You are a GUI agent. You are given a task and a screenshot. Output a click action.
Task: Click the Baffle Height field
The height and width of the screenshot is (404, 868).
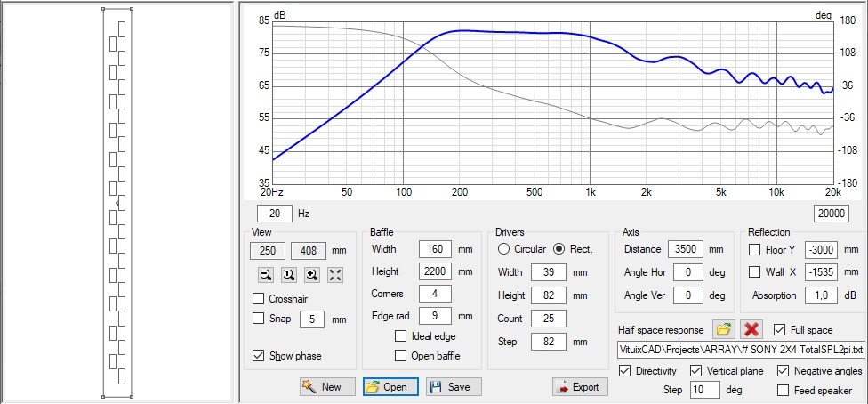[435, 271]
